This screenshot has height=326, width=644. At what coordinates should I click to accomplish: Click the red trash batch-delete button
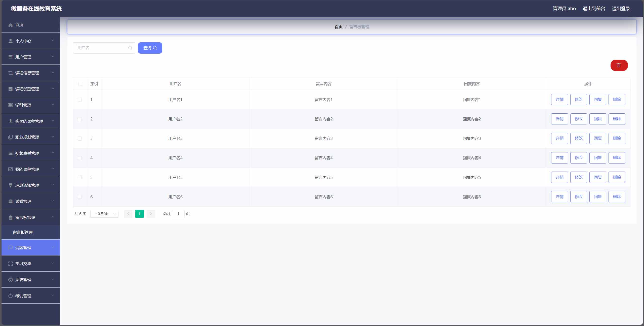click(619, 66)
